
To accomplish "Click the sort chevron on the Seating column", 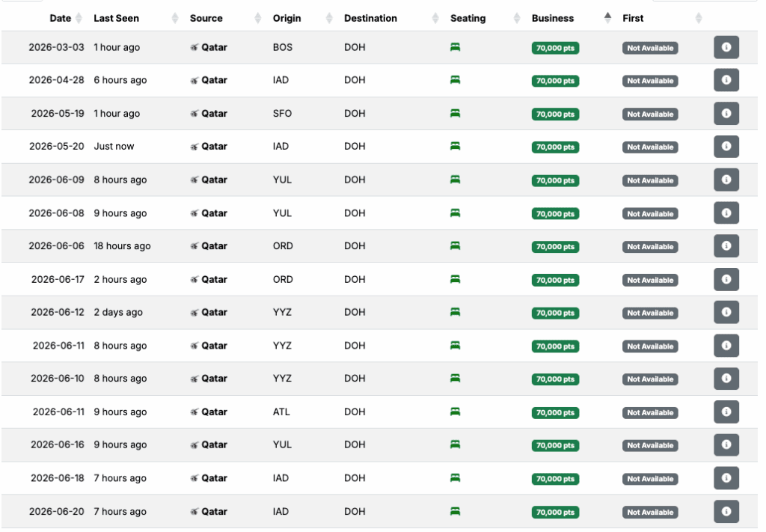I will click(x=516, y=17).
